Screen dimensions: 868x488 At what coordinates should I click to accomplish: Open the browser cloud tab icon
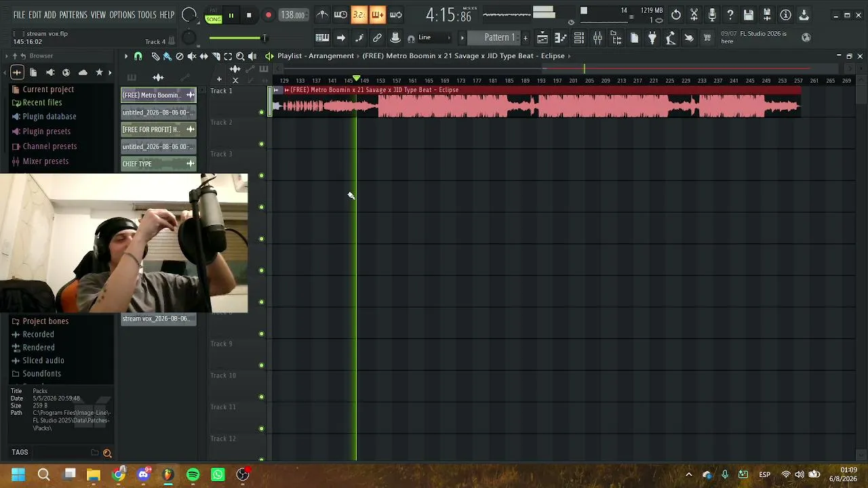click(x=83, y=73)
